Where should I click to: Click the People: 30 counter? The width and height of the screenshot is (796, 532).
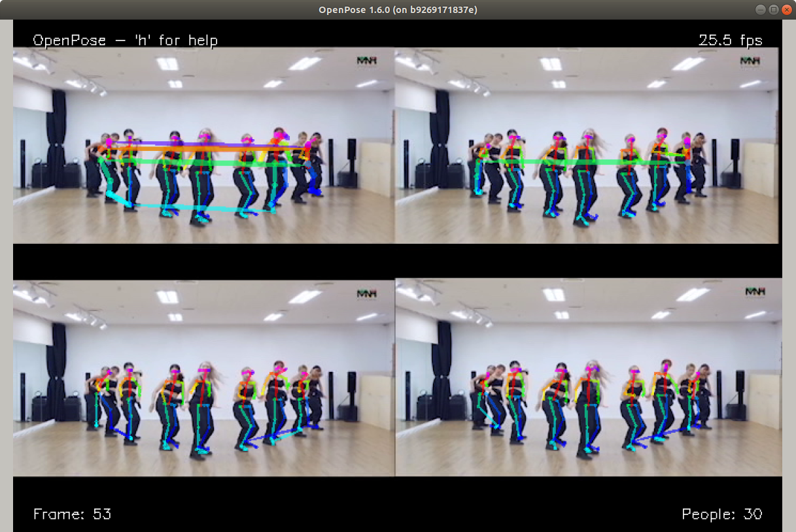pyautogui.click(x=721, y=514)
